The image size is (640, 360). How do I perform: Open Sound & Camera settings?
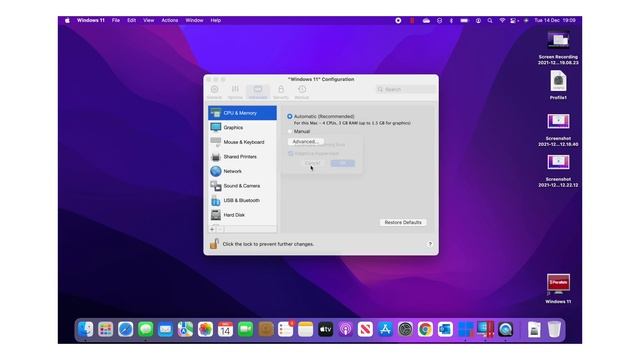pos(242,186)
